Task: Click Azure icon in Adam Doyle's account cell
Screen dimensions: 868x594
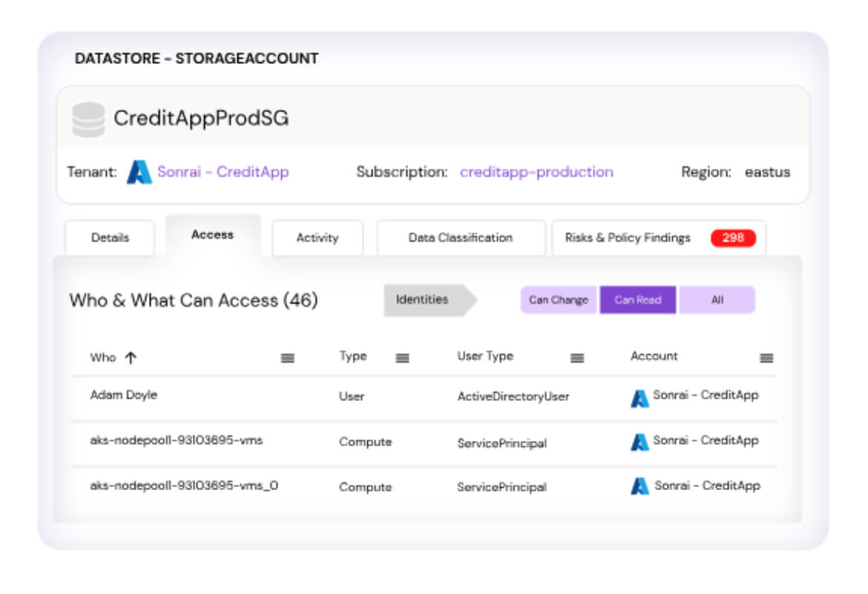Action: click(640, 398)
